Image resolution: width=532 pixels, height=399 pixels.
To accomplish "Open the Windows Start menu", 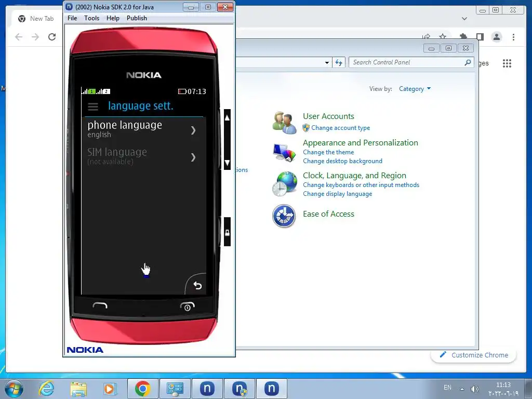I will 14,389.
